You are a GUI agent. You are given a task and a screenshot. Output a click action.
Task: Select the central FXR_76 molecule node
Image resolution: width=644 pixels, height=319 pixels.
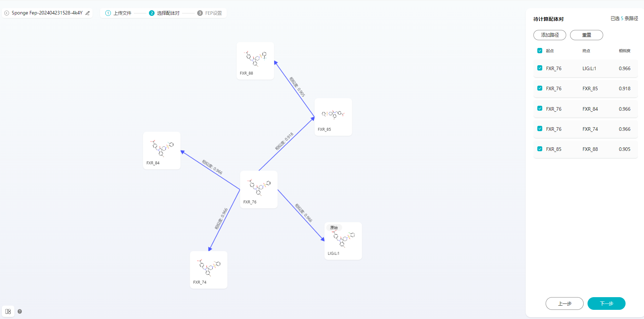(x=259, y=190)
